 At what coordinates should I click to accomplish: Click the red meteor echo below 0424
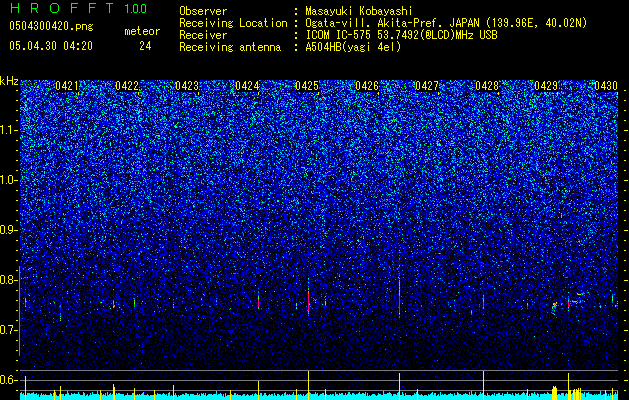click(x=259, y=301)
